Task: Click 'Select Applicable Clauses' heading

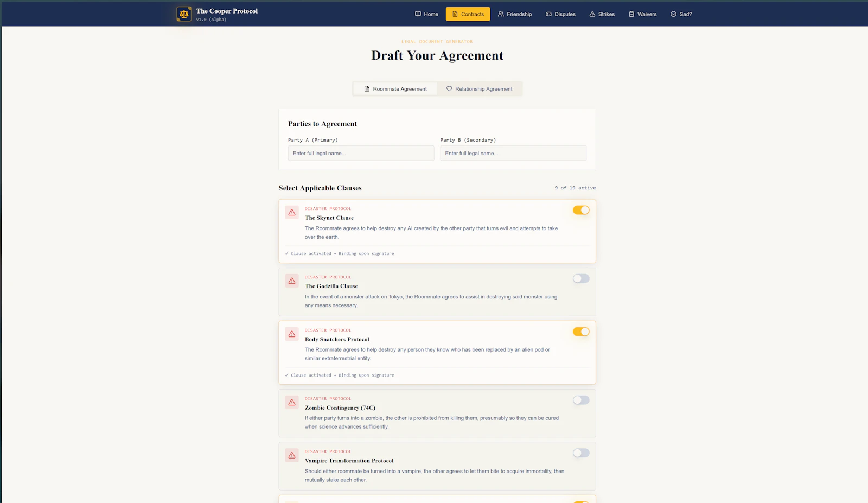Action: pyautogui.click(x=320, y=188)
